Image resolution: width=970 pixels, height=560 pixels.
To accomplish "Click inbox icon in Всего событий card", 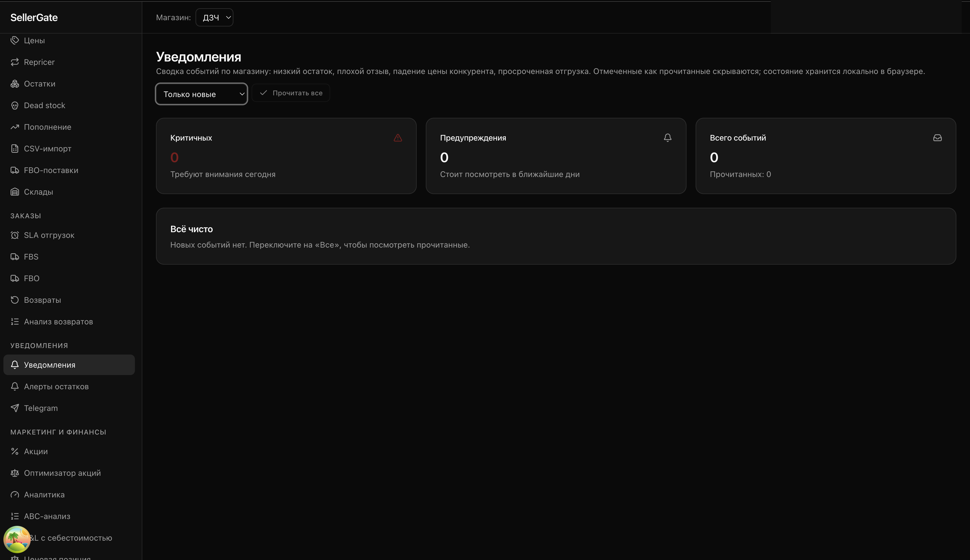I will click(x=937, y=138).
